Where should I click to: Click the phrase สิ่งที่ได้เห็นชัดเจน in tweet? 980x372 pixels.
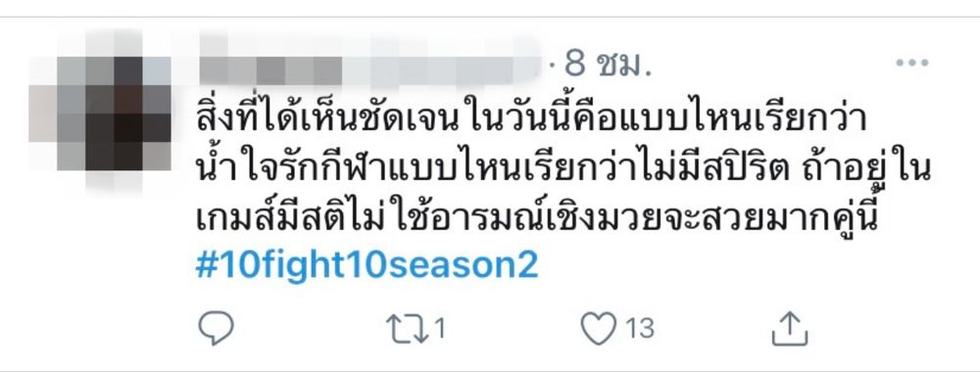coord(318,118)
